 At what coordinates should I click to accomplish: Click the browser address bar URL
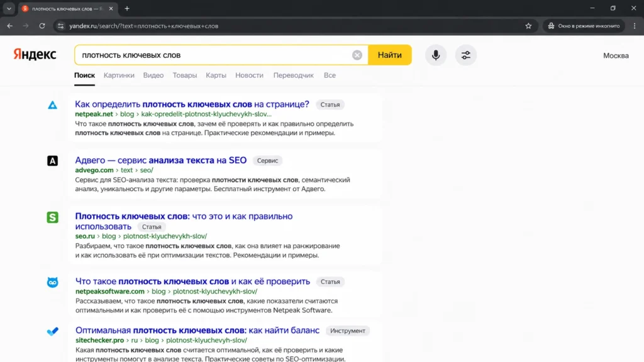pyautogui.click(x=144, y=26)
